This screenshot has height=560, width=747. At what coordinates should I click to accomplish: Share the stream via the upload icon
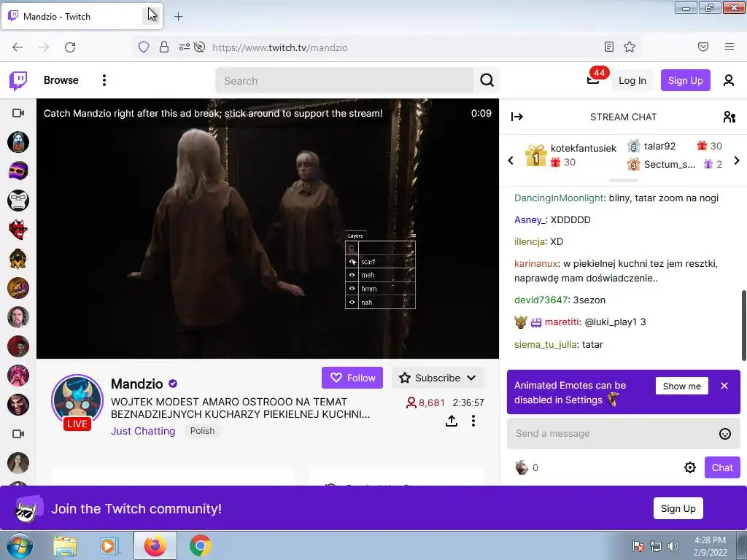pyautogui.click(x=451, y=421)
